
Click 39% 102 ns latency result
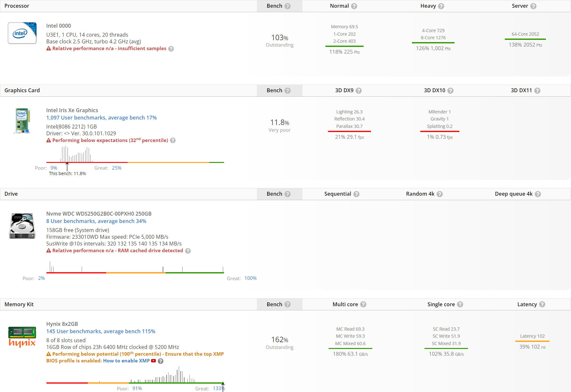click(532, 347)
